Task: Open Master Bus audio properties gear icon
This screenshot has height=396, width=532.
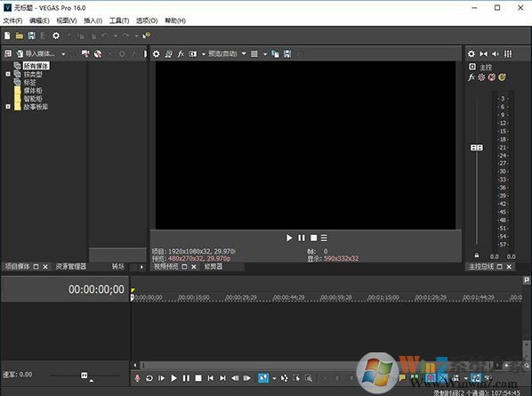Action: click(472, 53)
